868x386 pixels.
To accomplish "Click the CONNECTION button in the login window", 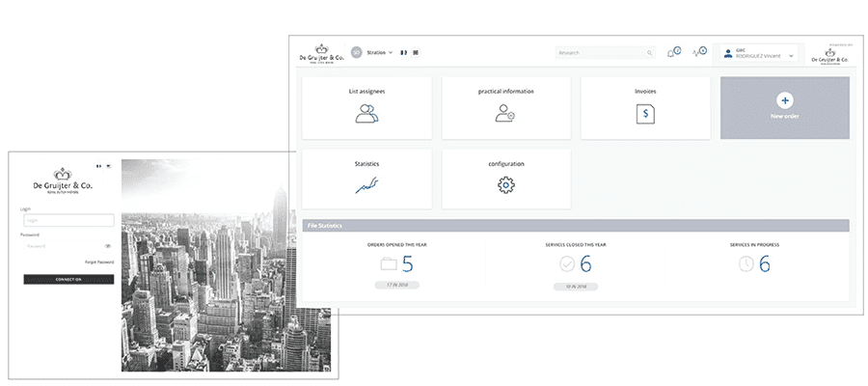I will [x=68, y=280].
